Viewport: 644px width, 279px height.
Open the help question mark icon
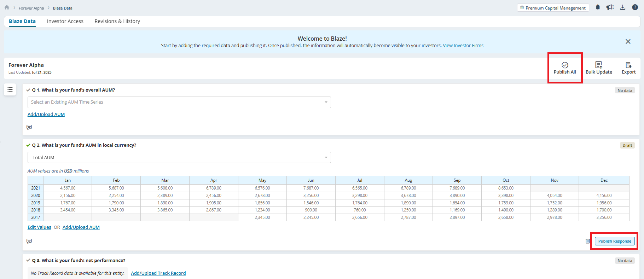click(635, 7)
